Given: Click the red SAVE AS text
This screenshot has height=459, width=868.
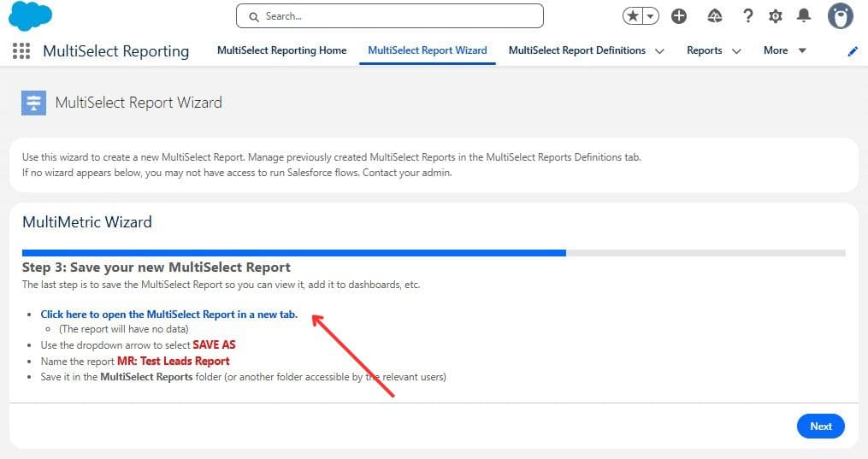Looking at the screenshot, I should click(x=215, y=345).
